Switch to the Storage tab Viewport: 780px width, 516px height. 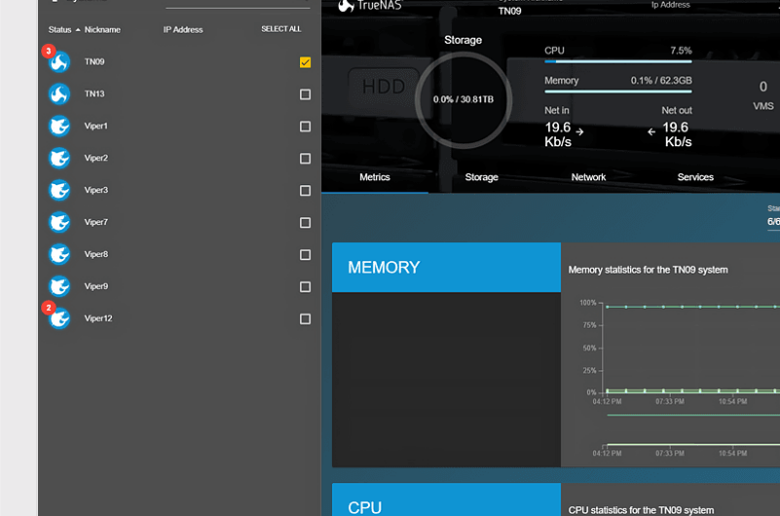click(482, 177)
